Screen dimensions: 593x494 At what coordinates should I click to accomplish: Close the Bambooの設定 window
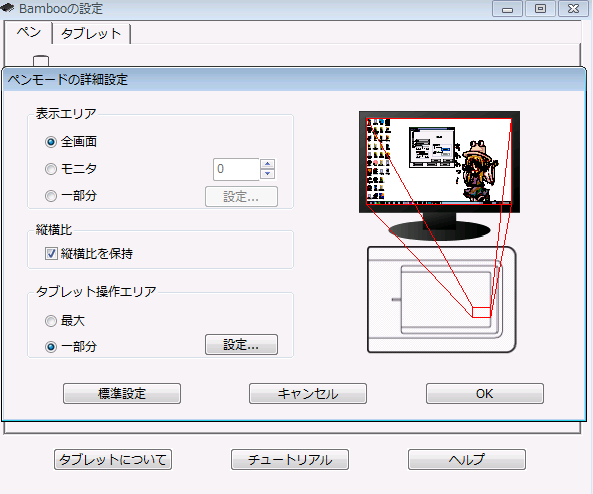573,9
